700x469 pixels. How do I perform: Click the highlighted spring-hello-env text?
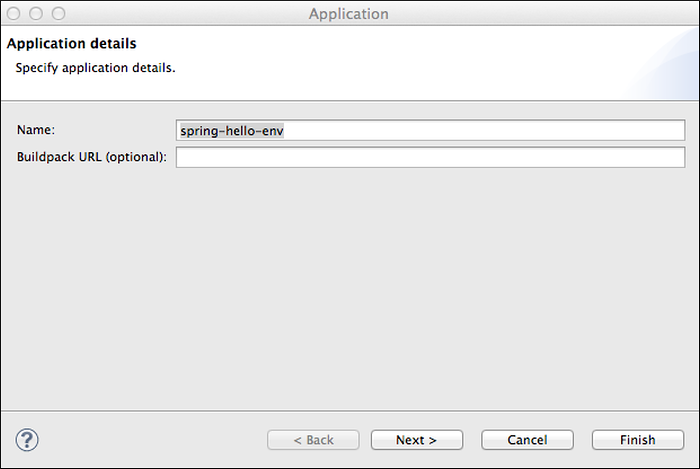pos(233,131)
